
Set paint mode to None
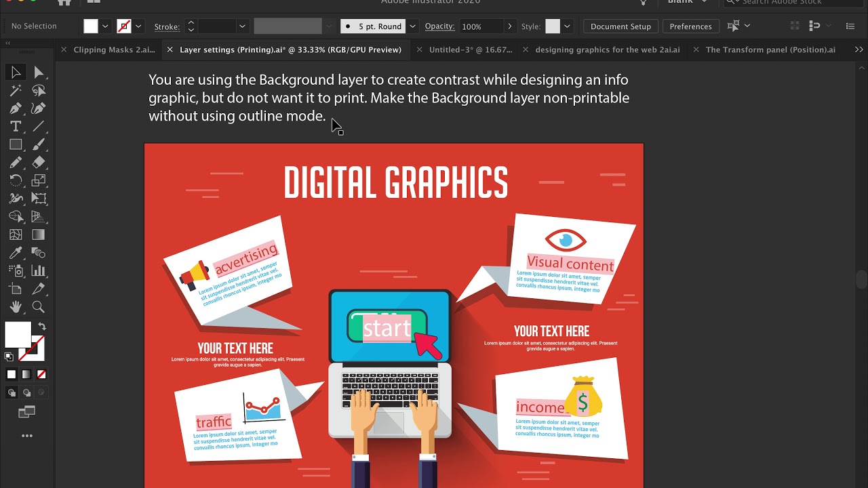[41, 374]
